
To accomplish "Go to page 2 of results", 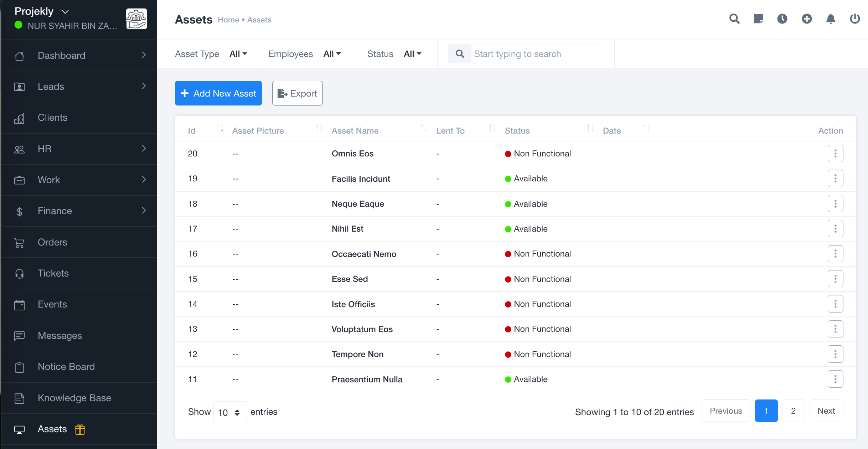I will point(793,411).
